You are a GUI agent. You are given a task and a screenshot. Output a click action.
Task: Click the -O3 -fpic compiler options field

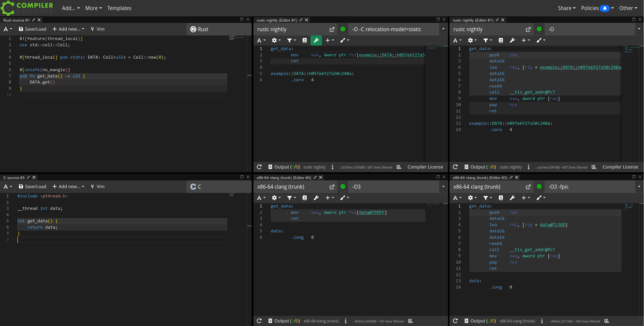(589, 187)
